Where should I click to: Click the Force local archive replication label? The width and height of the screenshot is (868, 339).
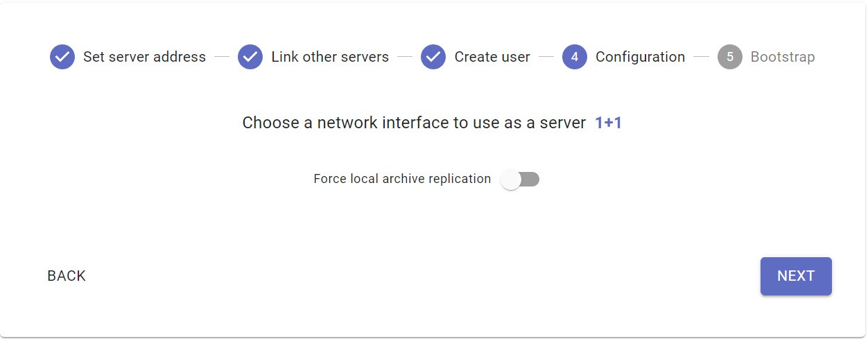(x=402, y=179)
